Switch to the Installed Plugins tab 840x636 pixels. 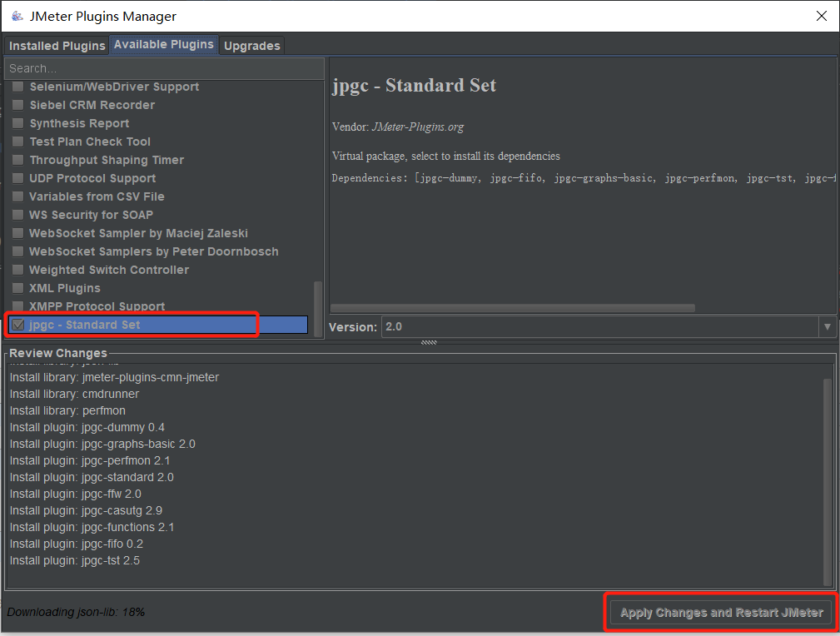pos(57,46)
